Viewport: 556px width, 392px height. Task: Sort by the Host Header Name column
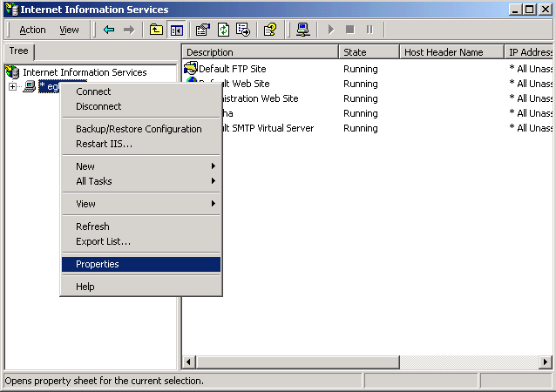(451, 52)
